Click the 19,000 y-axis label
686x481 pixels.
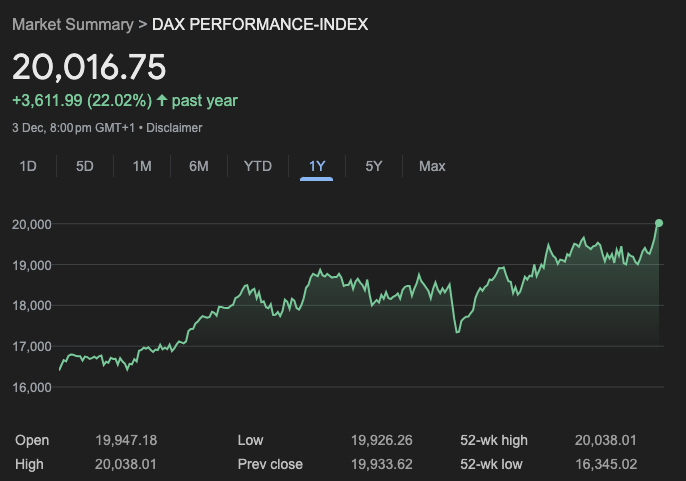coord(32,266)
